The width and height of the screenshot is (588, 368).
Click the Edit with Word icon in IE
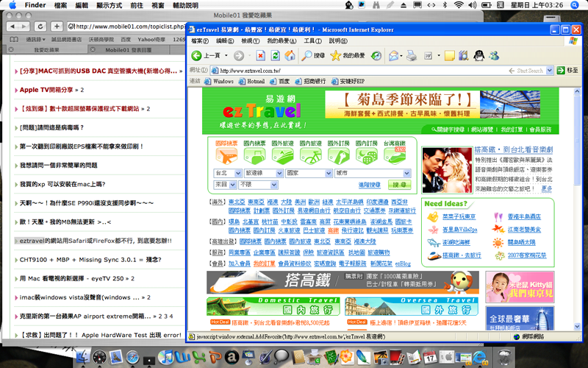click(x=428, y=56)
